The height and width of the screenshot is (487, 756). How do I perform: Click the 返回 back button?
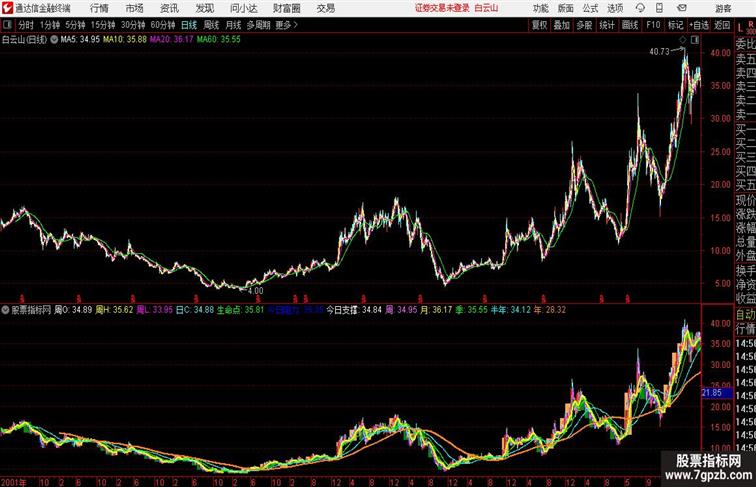pos(722,25)
